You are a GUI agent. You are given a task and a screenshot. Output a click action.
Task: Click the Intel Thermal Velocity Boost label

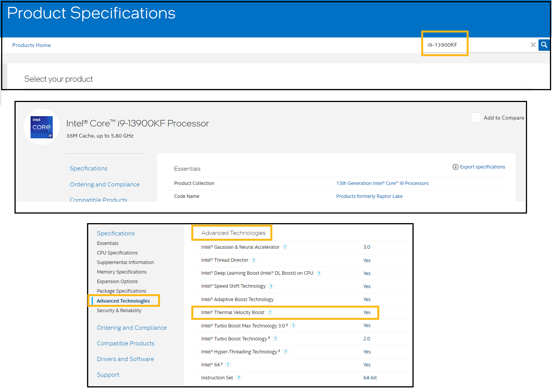tap(233, 313)
